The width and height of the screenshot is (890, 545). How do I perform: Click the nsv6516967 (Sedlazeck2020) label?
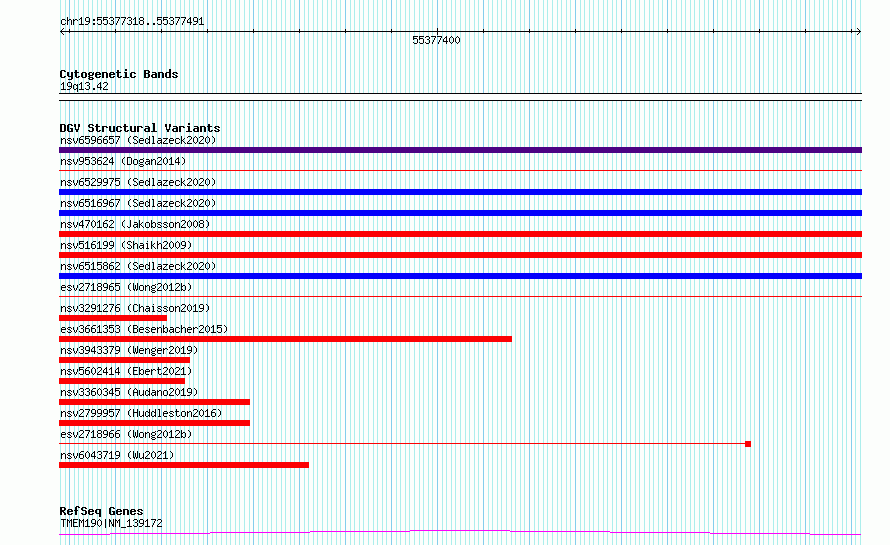pyautogui.click(x=138, y=203)
